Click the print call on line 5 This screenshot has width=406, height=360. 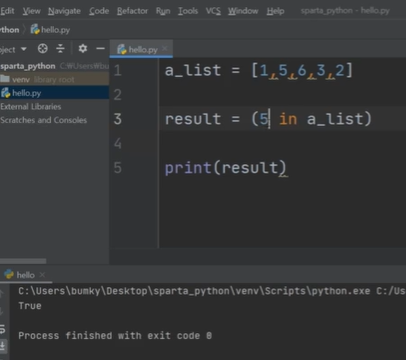[188, 168]
